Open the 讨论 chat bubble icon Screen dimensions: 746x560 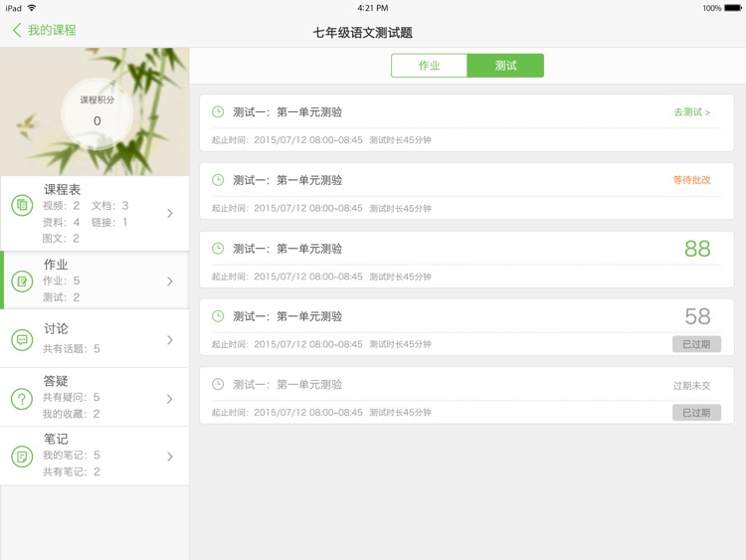(x=22, y=340)
